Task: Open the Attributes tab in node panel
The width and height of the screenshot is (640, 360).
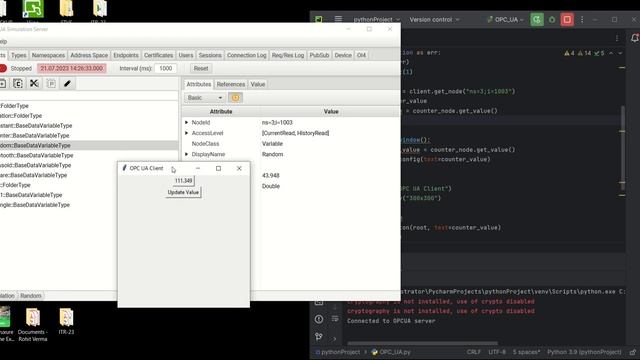Action: (x=199, y=84)
